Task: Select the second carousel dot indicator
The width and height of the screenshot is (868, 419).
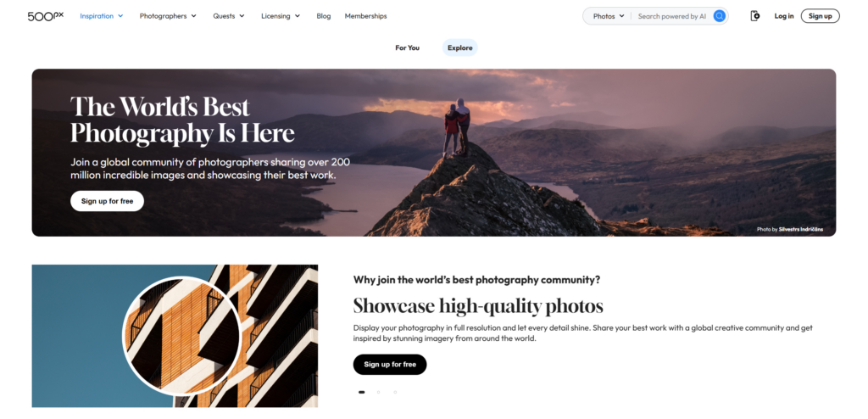Action: (x=379, y=392)
